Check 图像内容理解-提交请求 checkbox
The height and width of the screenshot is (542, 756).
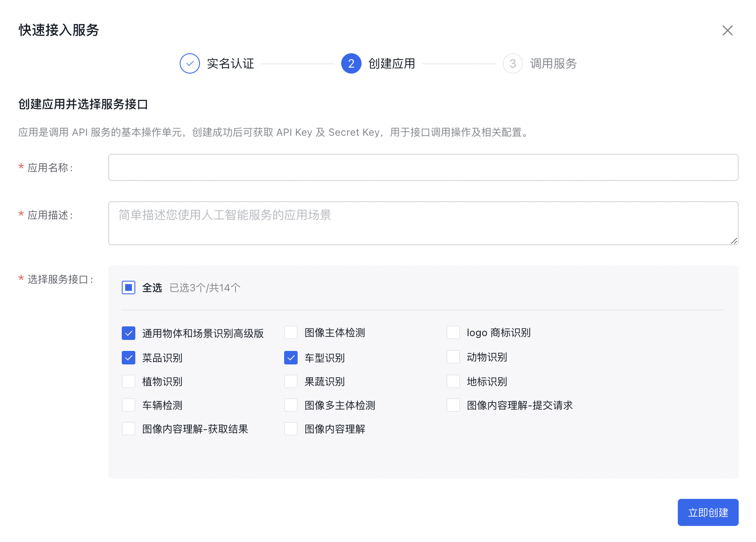click(x=453, y=405)
